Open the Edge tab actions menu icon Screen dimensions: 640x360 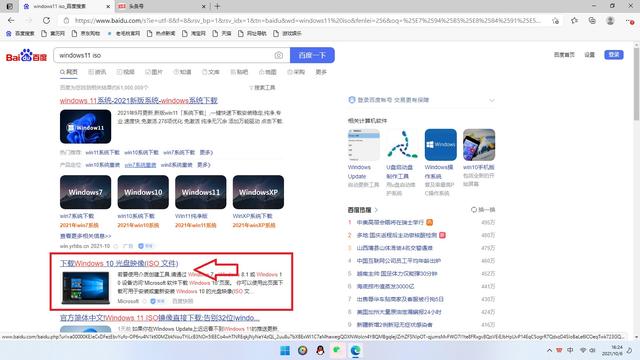tap(9, 7)
